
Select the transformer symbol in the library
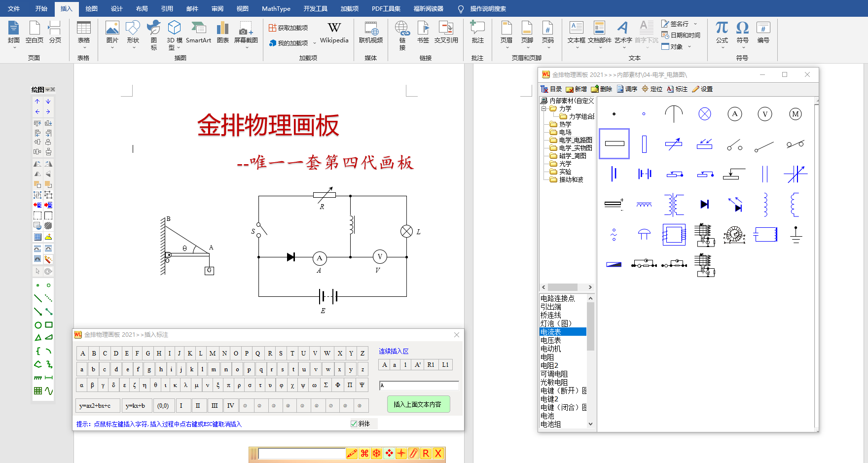[674, 204]
